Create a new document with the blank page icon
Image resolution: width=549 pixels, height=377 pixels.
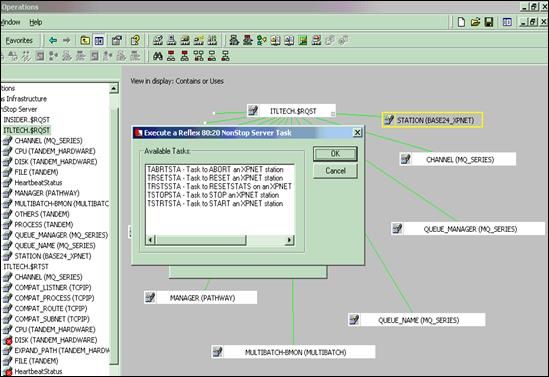click(x=461, y=22)
